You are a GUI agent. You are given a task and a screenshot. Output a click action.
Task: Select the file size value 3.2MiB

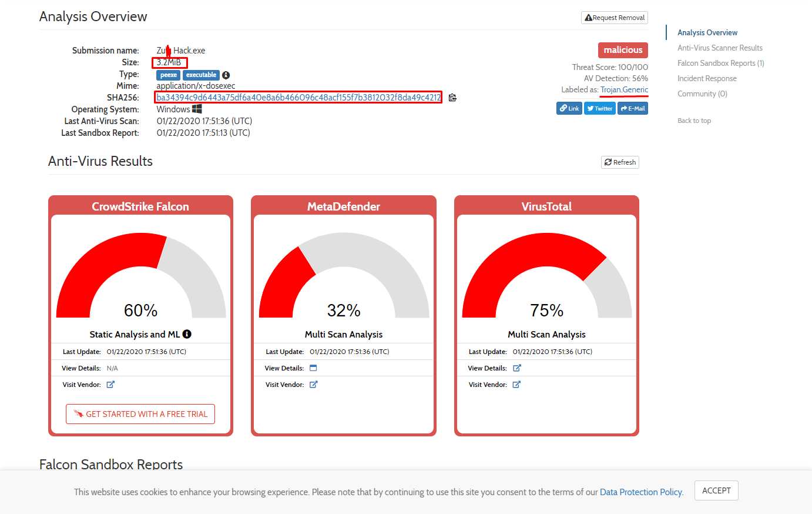point(169,62)
